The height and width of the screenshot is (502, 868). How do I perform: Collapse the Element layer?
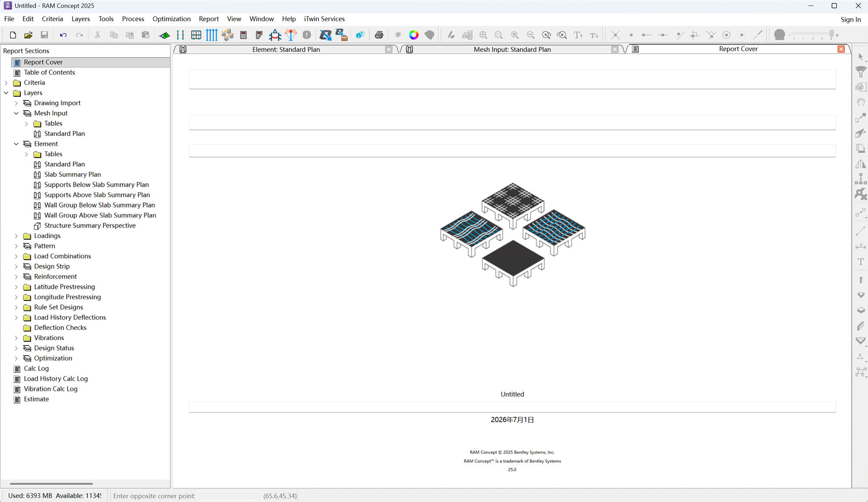[x=16, y=144]
